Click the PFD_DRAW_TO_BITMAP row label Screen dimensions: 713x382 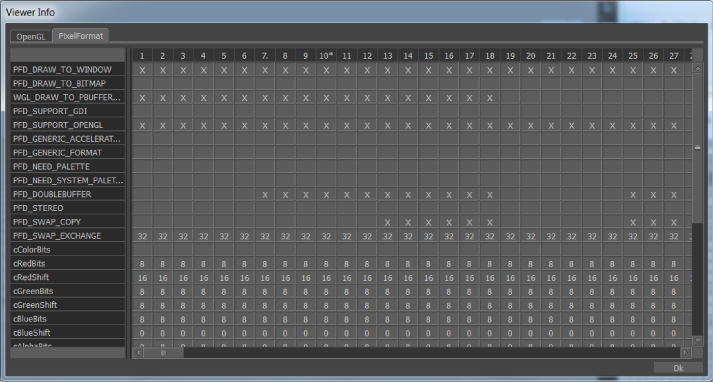[68, 84]
